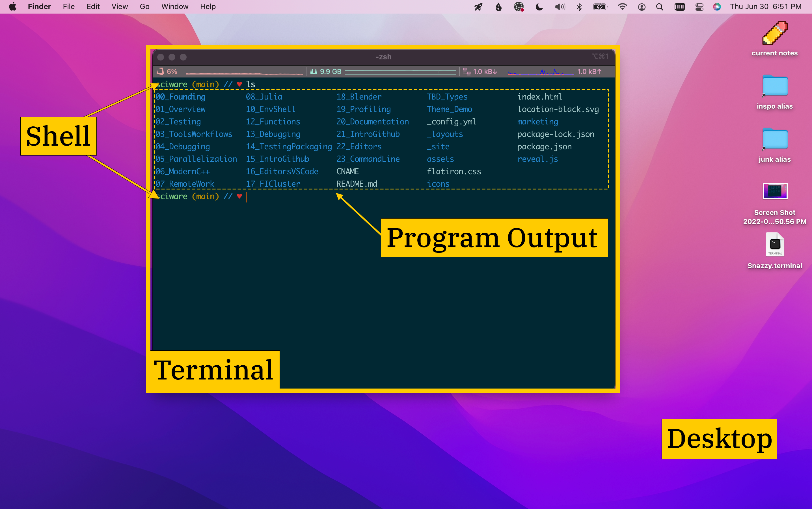Open the Snazzy.terminal file
Image resolution: width=812 pixels, height=509 pixels.
(x=775, y=245)
